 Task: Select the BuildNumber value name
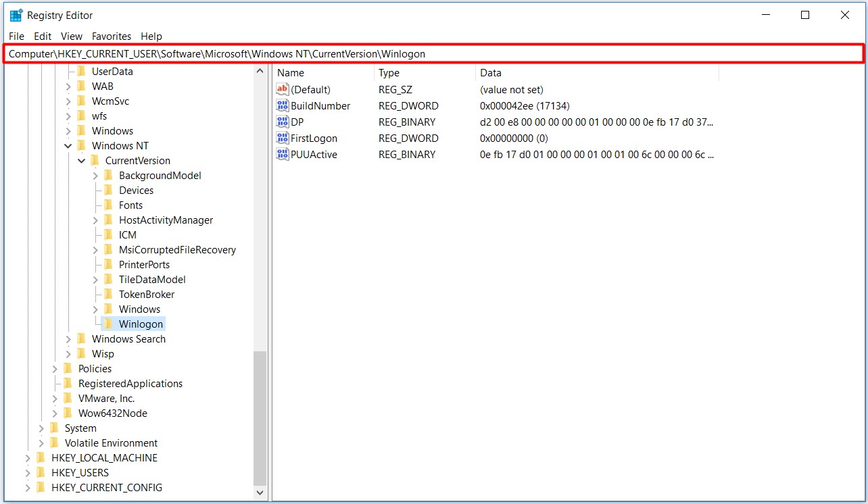(x=320, y=105)
